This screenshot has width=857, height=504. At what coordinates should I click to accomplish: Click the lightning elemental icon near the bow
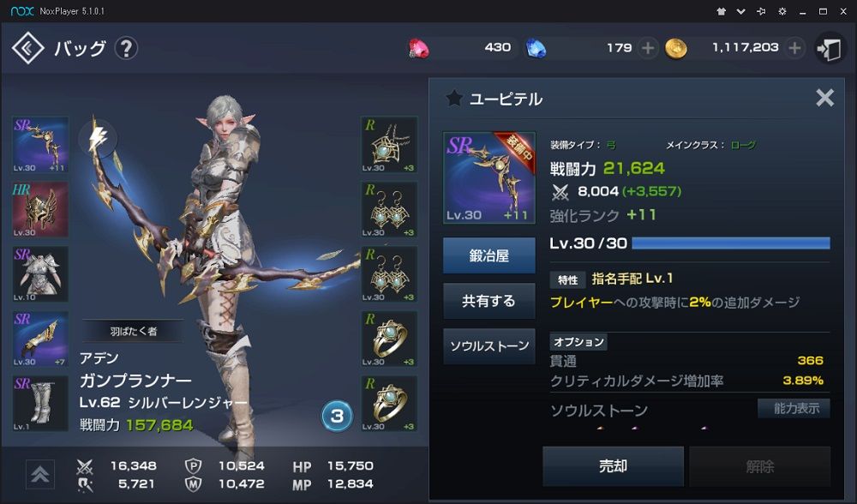click(99, 139)
